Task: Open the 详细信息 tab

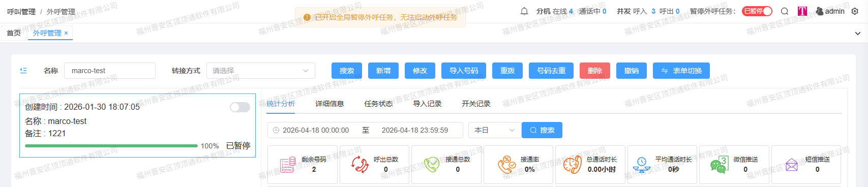Action: 330,104
